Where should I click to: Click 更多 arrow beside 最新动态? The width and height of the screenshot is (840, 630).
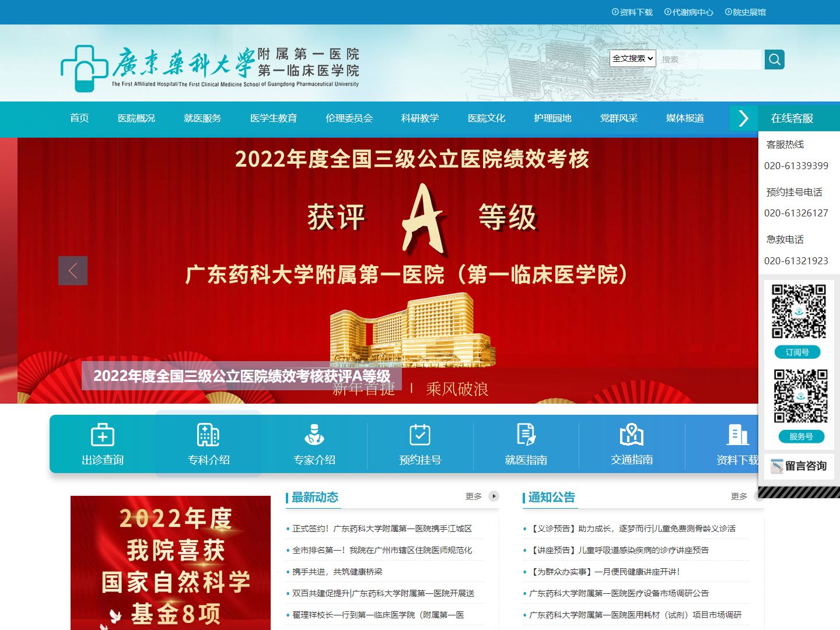[x=494, y=496]
